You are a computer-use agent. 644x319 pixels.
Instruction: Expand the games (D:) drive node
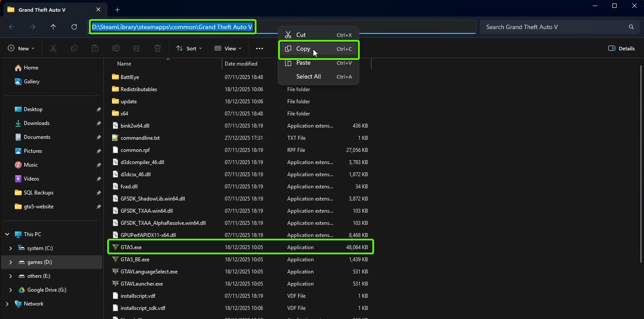[x=11, y=262]
